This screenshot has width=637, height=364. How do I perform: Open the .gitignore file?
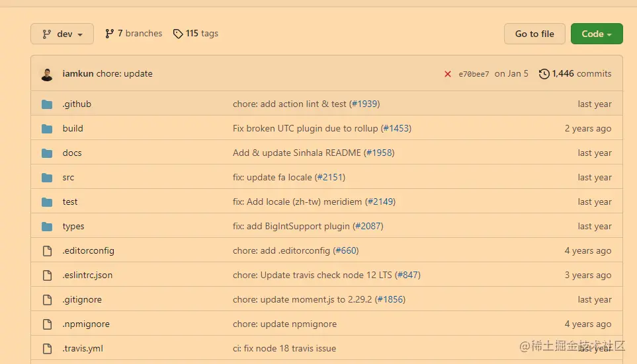(82, 300)
